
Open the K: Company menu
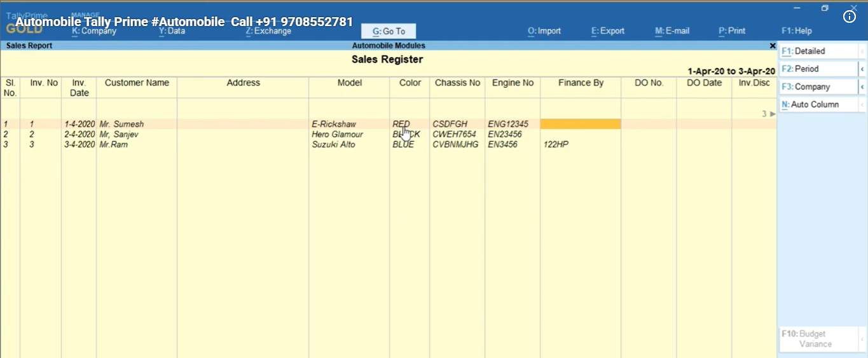coord(93,31)
